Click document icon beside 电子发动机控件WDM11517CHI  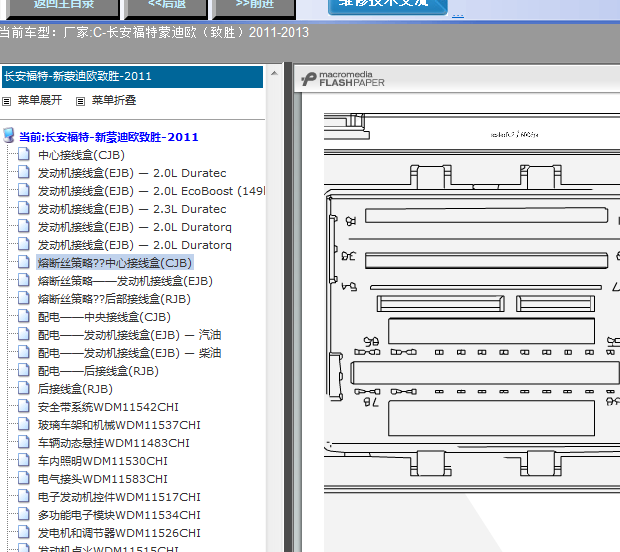24,496
